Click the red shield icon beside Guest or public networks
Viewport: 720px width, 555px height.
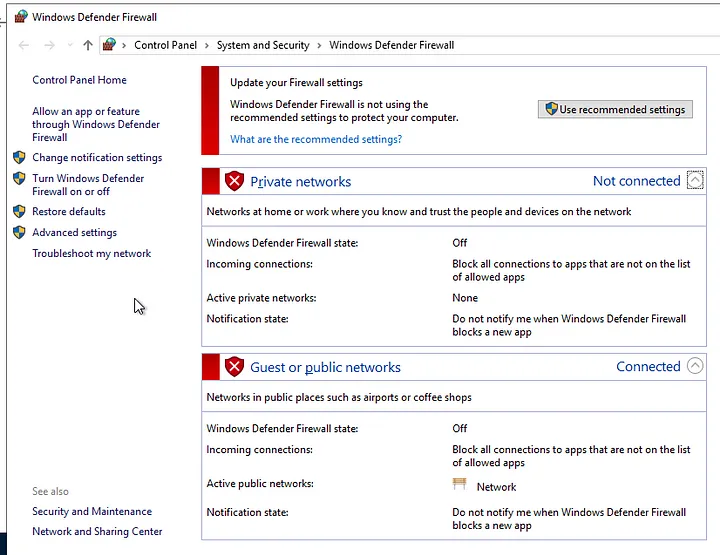(x=234, y=367)
